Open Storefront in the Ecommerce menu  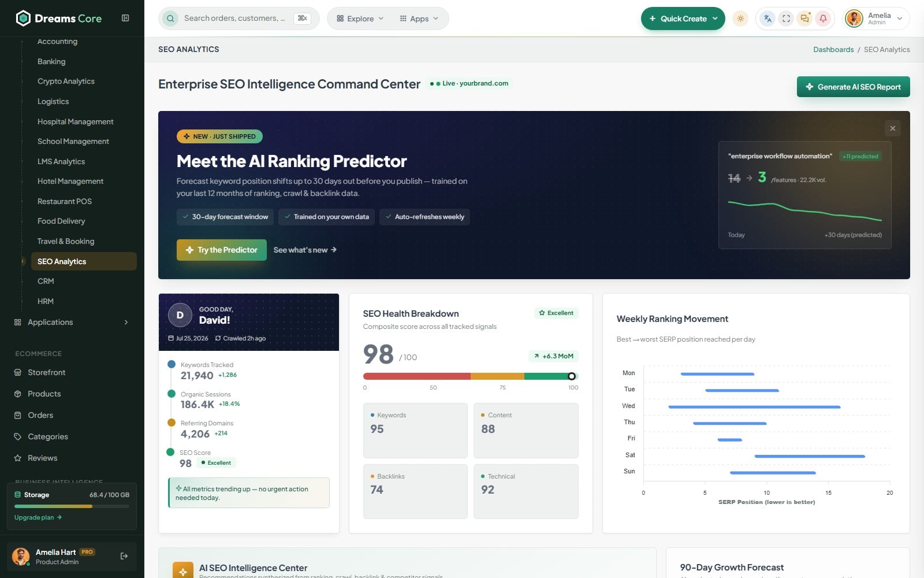tap(47, 373)
